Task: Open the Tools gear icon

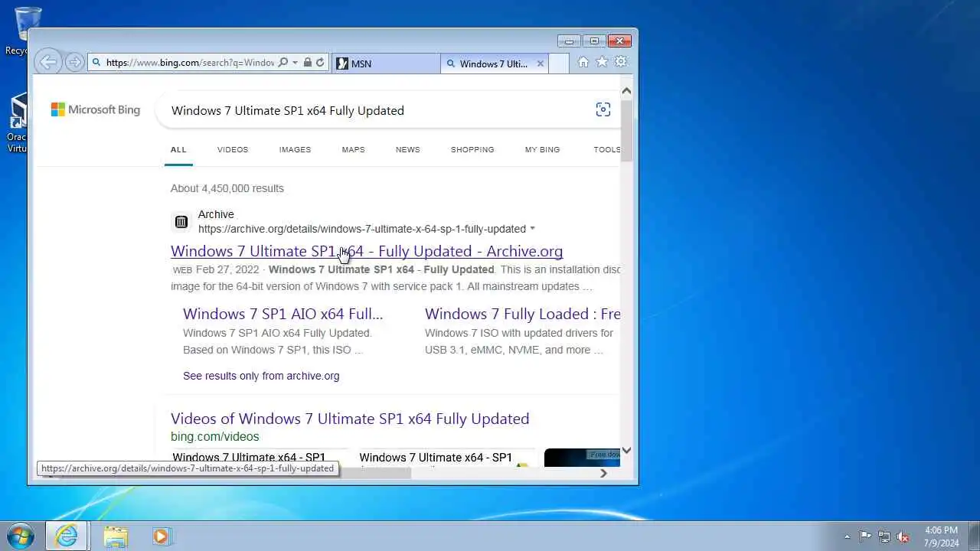Action: click(x=621, y=62)
